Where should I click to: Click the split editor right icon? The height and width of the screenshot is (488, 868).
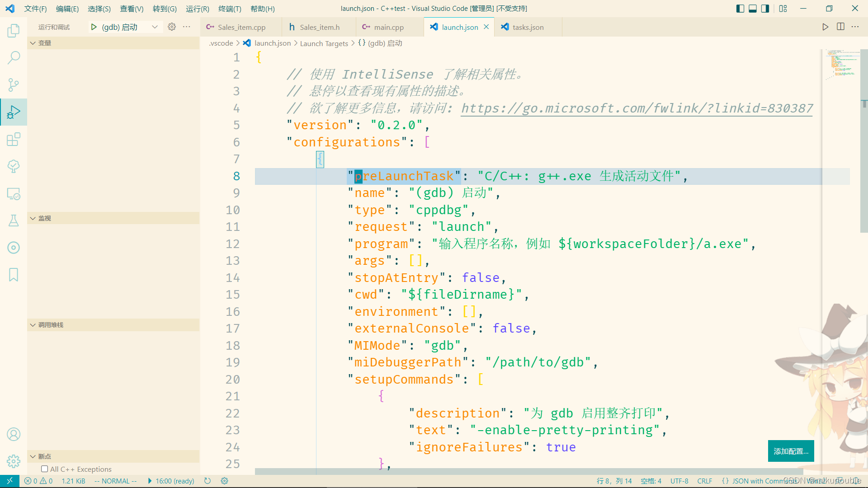point(840,27)
